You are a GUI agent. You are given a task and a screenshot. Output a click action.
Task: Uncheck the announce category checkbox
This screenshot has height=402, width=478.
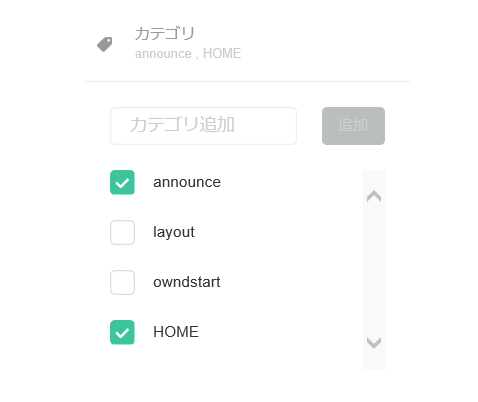pos(122,182)
